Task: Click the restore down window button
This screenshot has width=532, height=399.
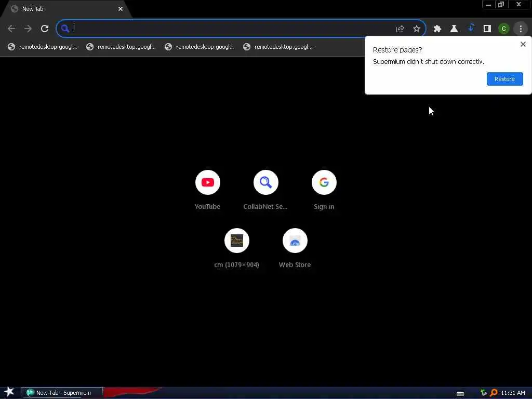Action: point(501,5)
